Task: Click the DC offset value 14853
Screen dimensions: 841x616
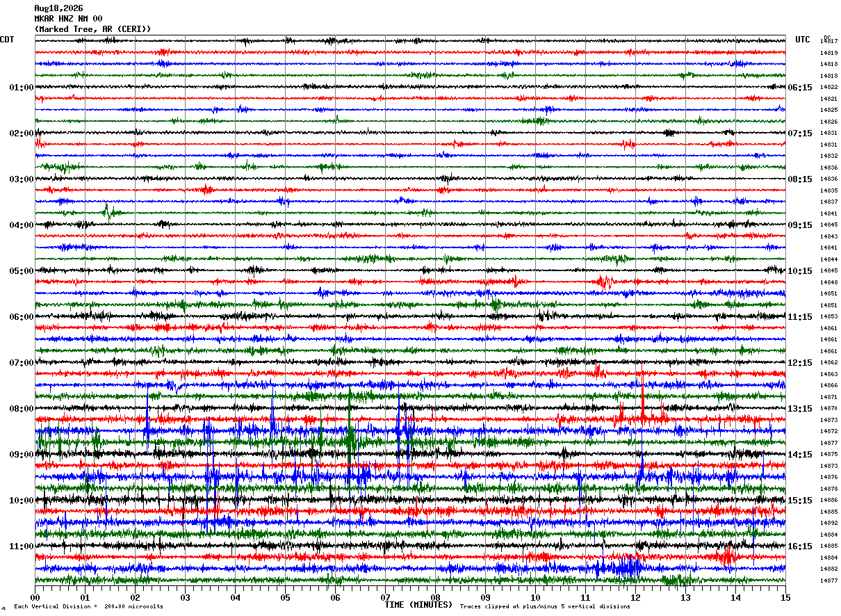Action: click(828, 317)
